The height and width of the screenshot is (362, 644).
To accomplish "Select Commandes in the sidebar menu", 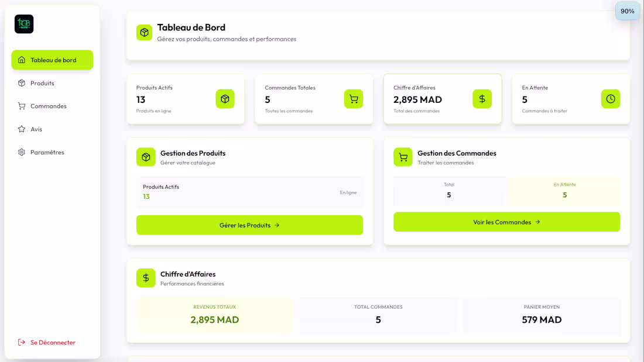I will tap(48, 106).
